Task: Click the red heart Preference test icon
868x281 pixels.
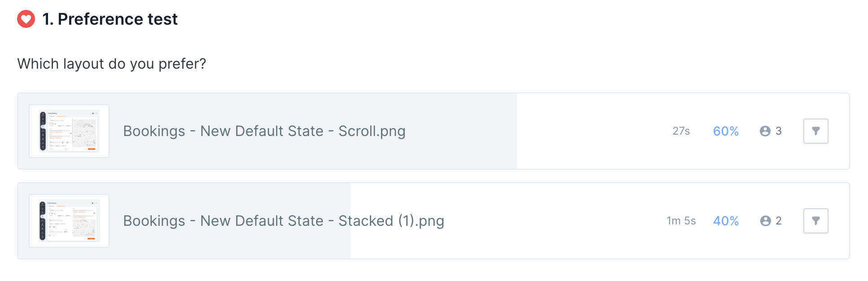Action: (26, 19)
